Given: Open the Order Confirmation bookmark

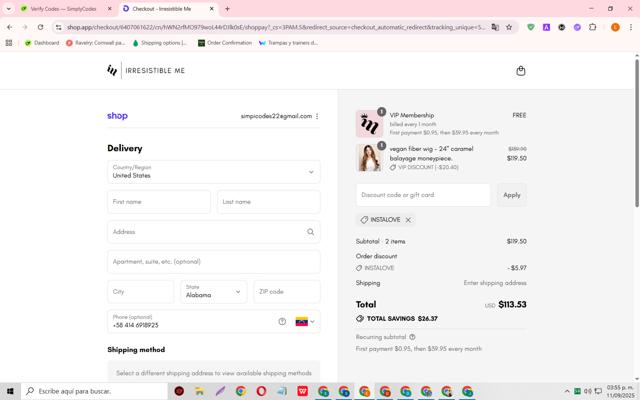Looking at the screenshot, I should tap(225, 43).
